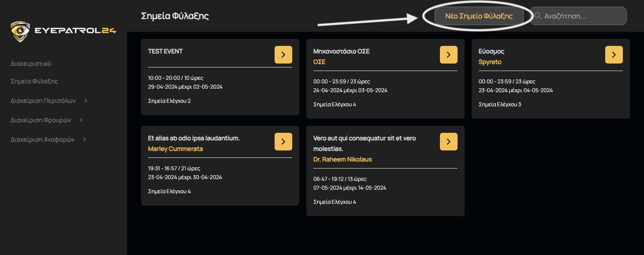Click the TEST EVENT card title
Image resolution: width=644 pixels, height=255 pixels.
[x=165, y=51]
